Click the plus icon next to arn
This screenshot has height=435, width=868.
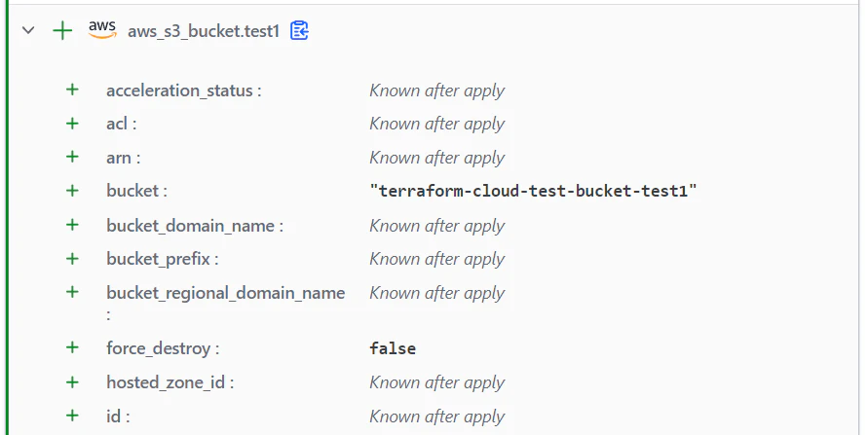pos(72,157)
